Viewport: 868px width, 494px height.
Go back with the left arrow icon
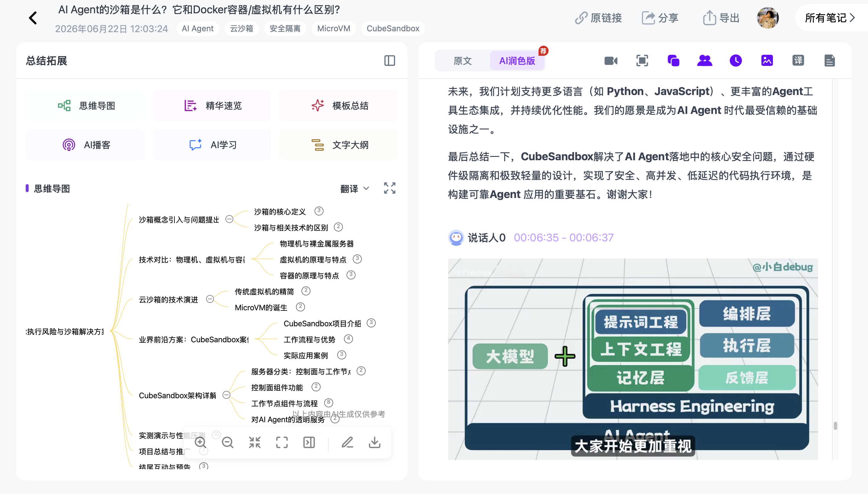[x=33, y=18]
